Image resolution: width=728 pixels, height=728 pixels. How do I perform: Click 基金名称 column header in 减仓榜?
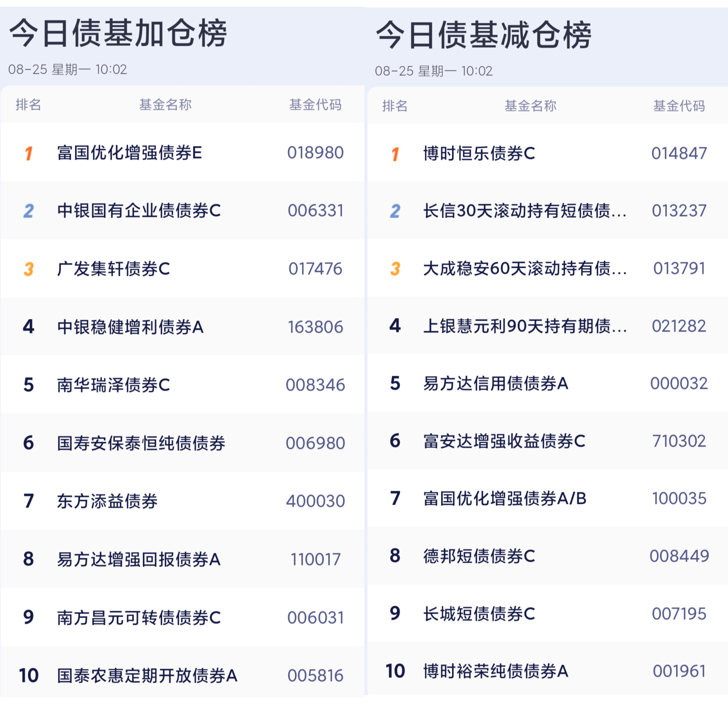(x=531, y=106)
